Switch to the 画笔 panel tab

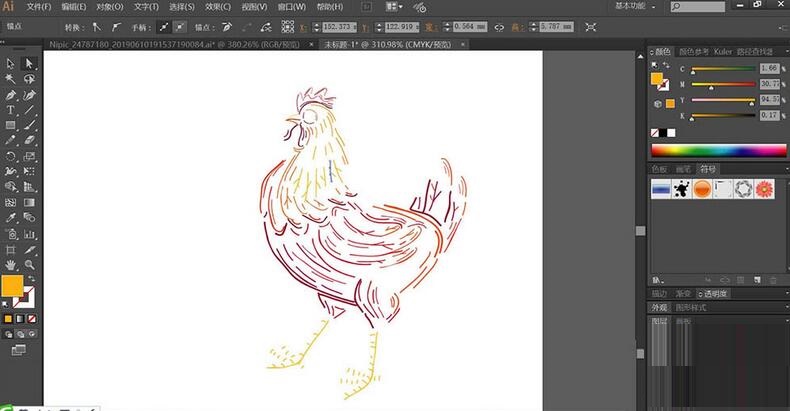pyautogui.click(x=684, y=168)
